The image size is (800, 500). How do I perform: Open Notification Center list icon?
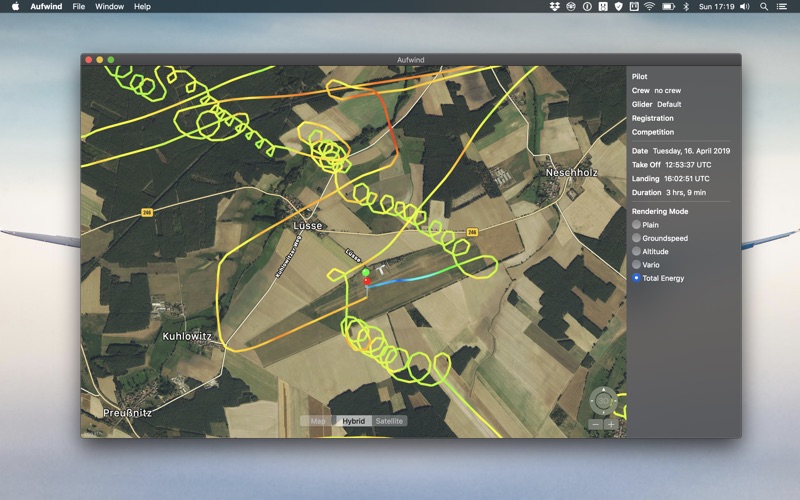coord(781,7)
